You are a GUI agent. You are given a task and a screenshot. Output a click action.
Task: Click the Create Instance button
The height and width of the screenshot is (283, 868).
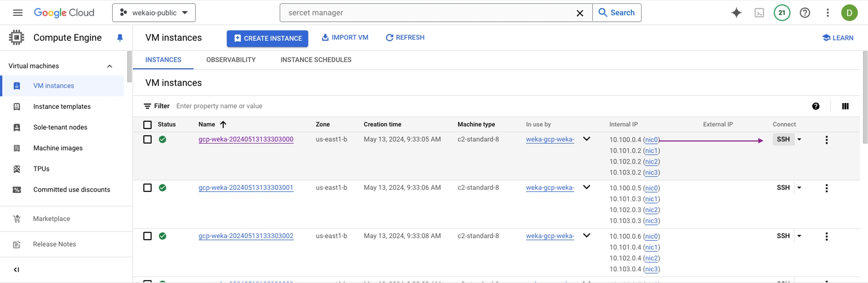pyautogui.click(x=267, y=38)
